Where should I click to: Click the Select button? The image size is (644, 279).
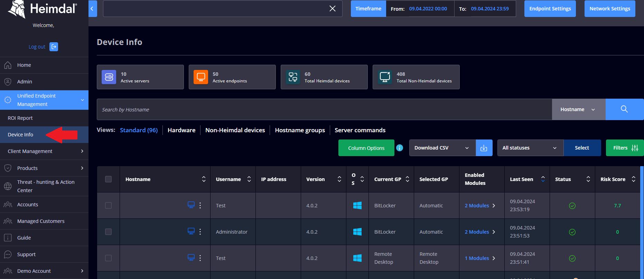tap(582, 148)
